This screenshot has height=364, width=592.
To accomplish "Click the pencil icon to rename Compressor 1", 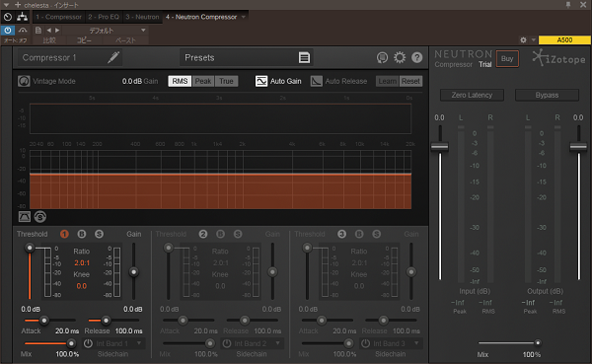I will pyautogui.click(x=113, y=57).
